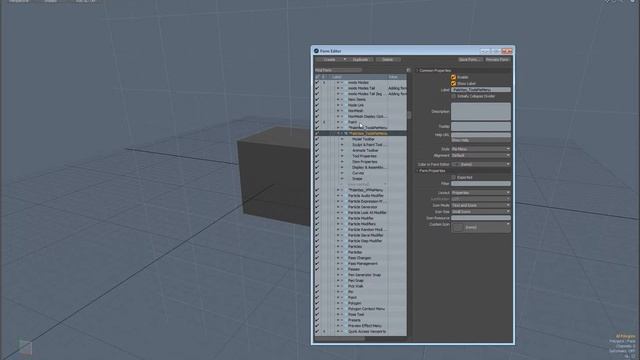Viewport: 640px width, 360px height.
Task: Select the Sculpt & Paint Tool row
Action: click(x=360, y=144)
